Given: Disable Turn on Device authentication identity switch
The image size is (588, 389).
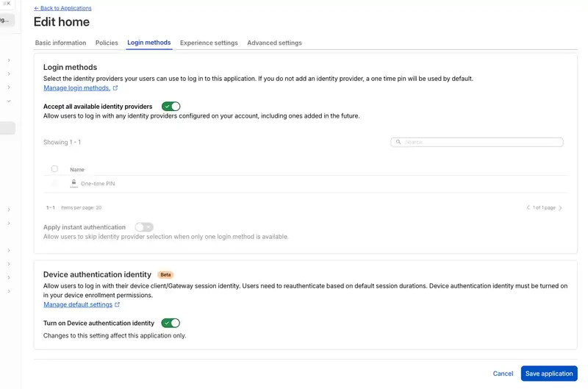Looking at the screenshot, I should (171, 323).
